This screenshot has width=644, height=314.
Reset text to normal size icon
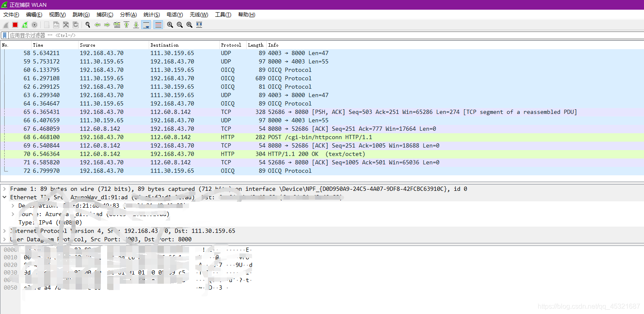coord(189,25)
